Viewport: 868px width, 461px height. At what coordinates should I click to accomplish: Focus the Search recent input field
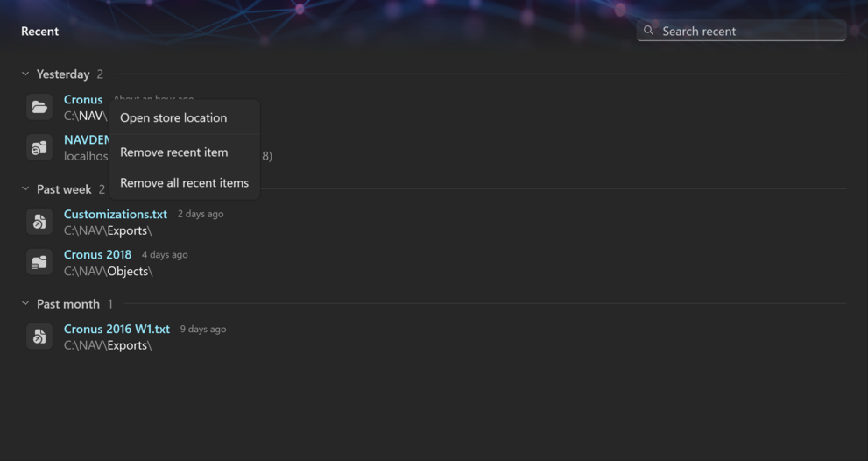click(x=741, y=31)
